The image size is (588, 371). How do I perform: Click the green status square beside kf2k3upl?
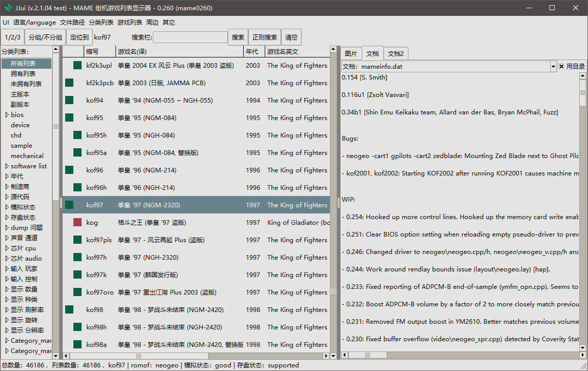click(x=77, y=65)
